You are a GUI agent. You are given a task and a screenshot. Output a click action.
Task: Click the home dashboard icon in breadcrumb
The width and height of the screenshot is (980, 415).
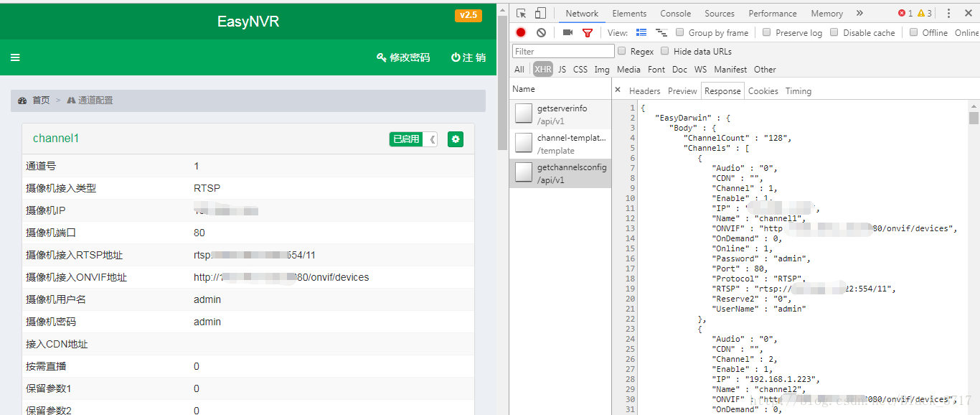[22, 101]
